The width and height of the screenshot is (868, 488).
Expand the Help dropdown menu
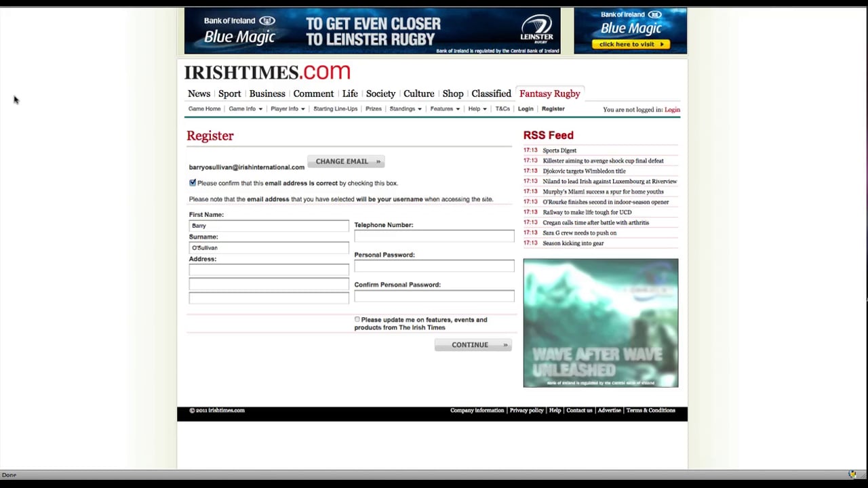pyautogui.click(x=477, y=108)
